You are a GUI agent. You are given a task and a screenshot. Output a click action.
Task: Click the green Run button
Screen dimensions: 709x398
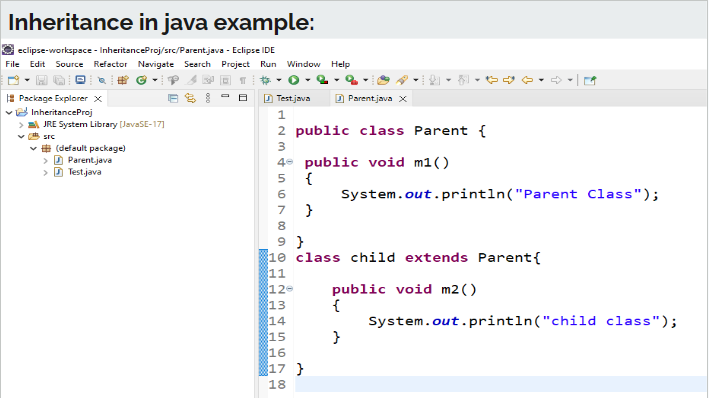294,80
